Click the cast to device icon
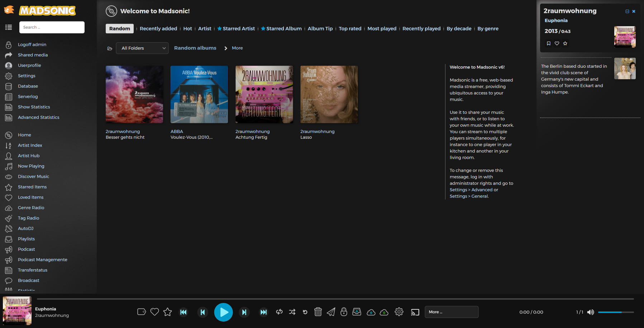 (x=415, y=312)
